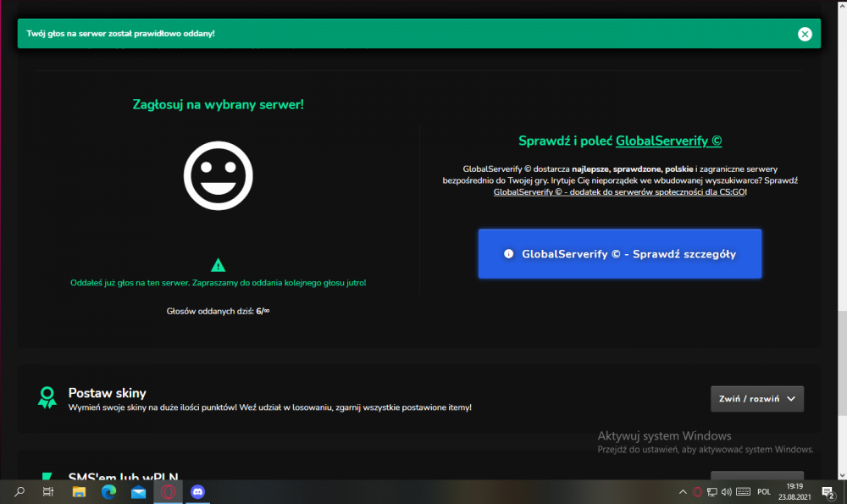Click the green warning triangle icon

coord(219,265)
